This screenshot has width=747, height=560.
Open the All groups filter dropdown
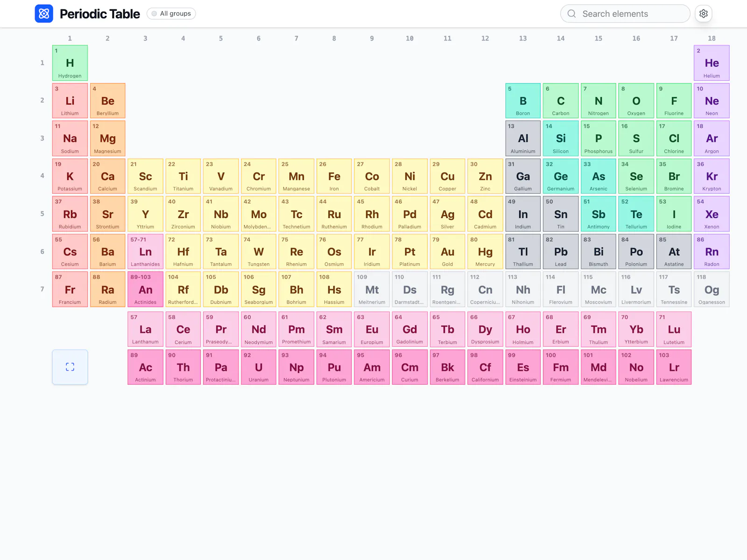171,14
